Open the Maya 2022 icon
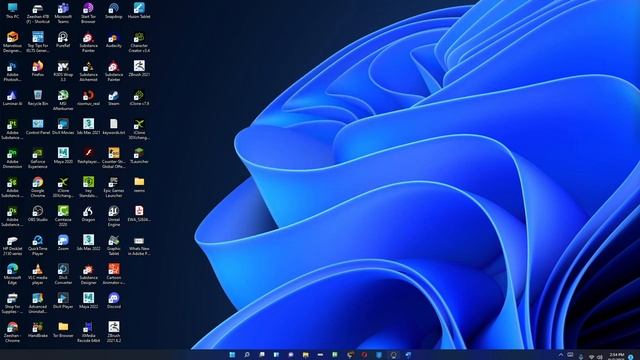The width and height of the screenshot is (640, 360). point(88,301)
